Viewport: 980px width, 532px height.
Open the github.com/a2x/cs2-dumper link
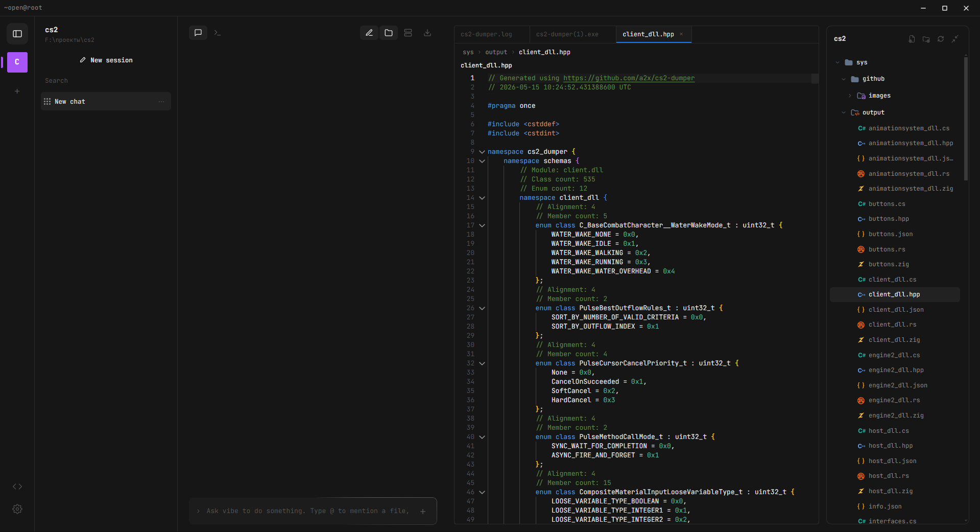pyautogui.click(x=629, y=78)
